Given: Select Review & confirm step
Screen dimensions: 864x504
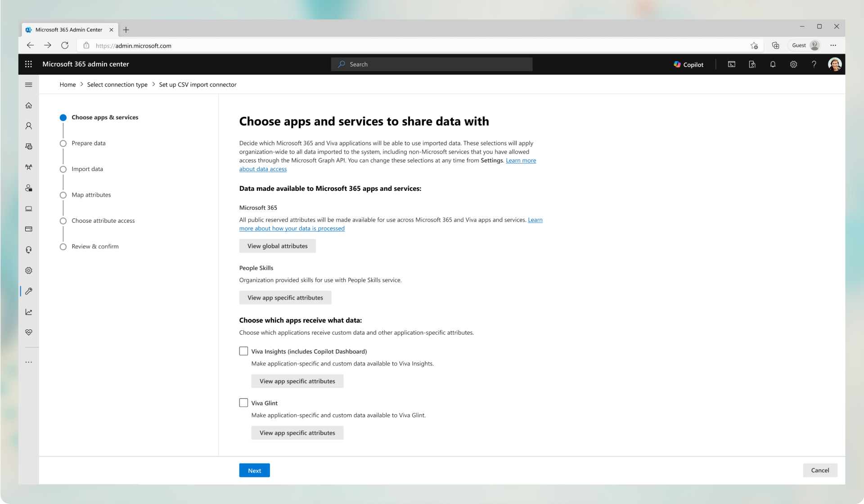Looking at the screenshot, I should pyautogui.click(x=89, y=247).
